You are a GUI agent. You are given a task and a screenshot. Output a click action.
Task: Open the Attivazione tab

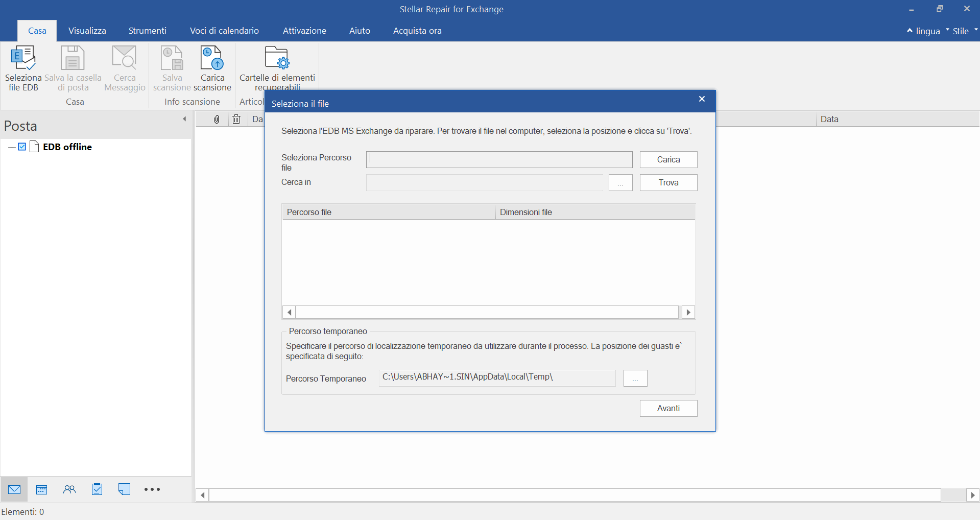pyautogui.click(x=304, y=31)
